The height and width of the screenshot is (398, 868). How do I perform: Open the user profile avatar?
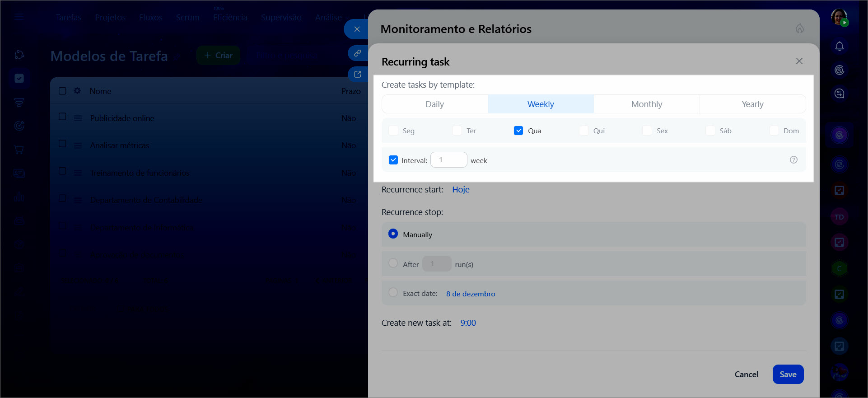(839, 18)
